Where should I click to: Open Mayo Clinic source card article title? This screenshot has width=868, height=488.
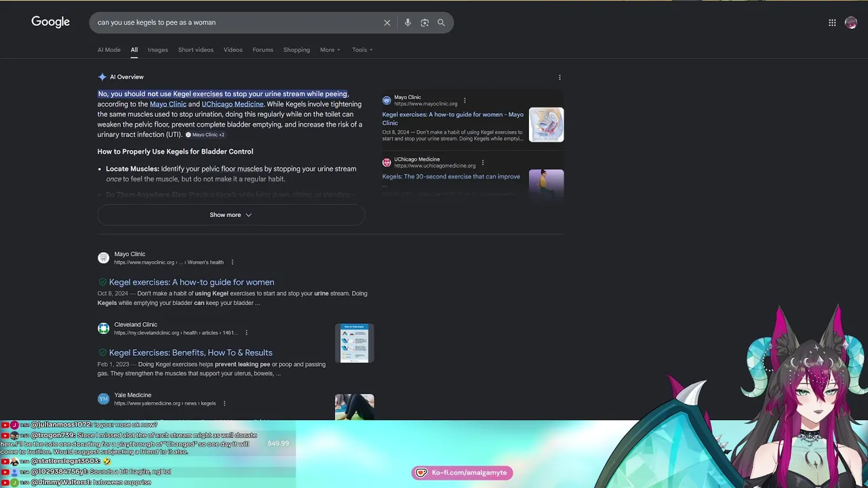(453, 119)
